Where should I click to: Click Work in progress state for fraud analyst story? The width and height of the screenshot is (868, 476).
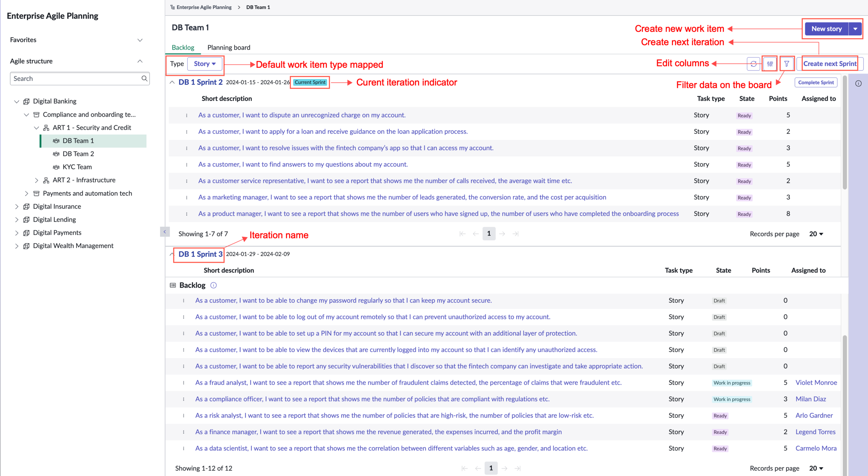pos(731,383)
